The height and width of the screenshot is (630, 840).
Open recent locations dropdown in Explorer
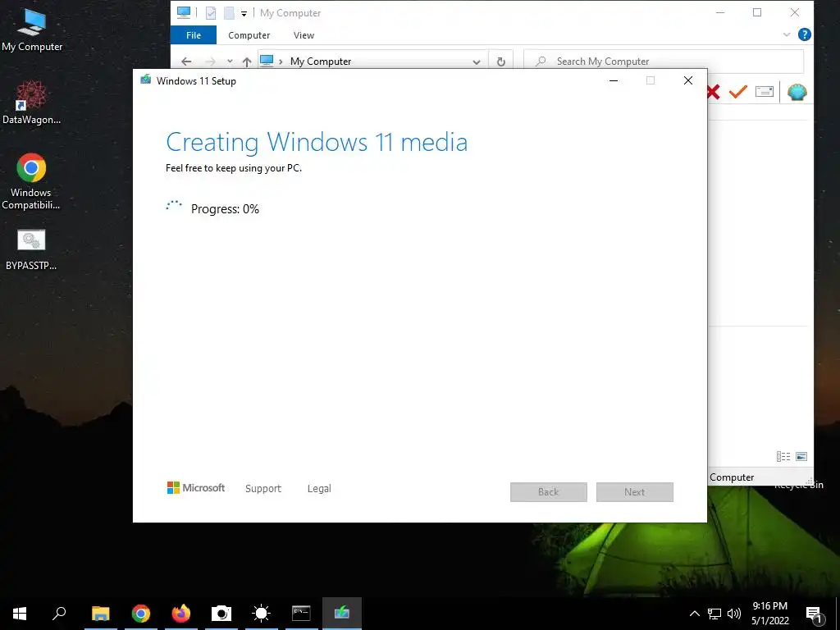[230, 62]
